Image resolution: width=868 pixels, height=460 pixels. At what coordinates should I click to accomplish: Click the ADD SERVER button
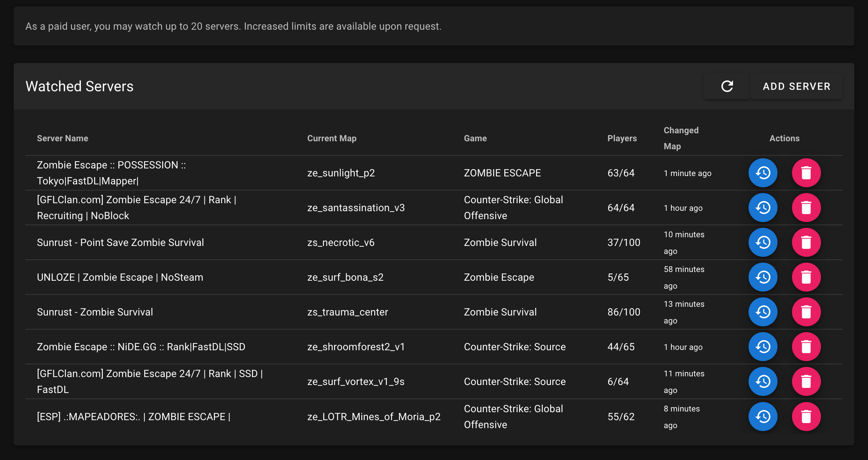click(796, 86)
